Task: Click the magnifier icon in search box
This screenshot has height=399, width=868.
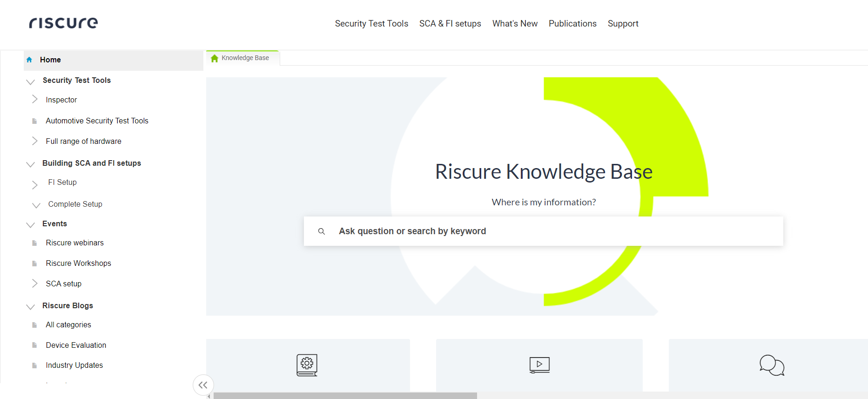Action: pyautogui.click(x=321, y=231)
